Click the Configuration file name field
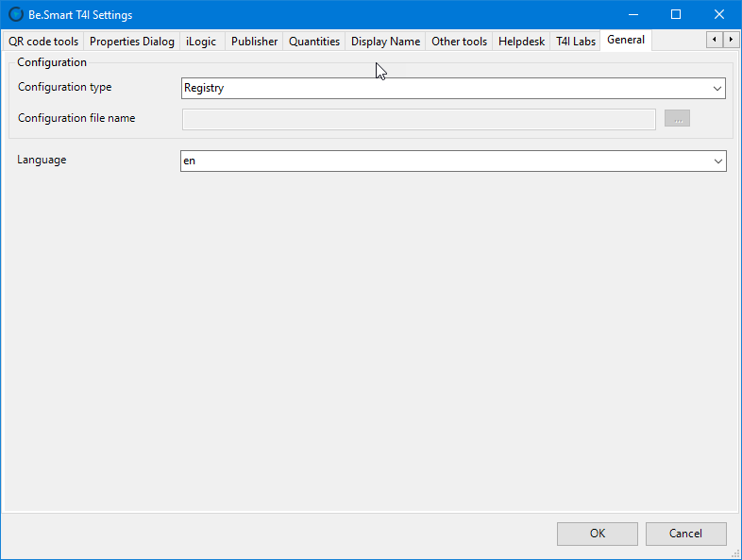 click(x=418, y=119)
